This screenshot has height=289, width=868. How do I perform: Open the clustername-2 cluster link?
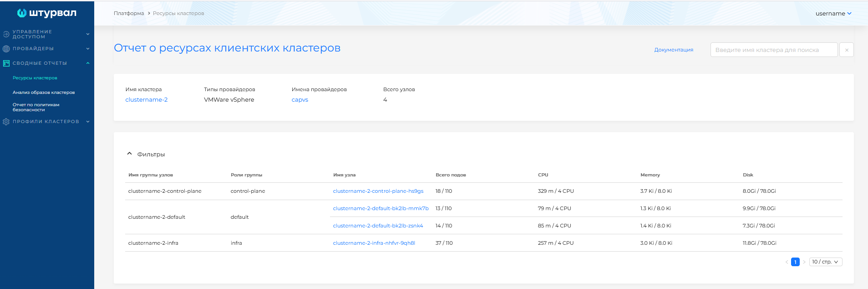tap(147, 100)
